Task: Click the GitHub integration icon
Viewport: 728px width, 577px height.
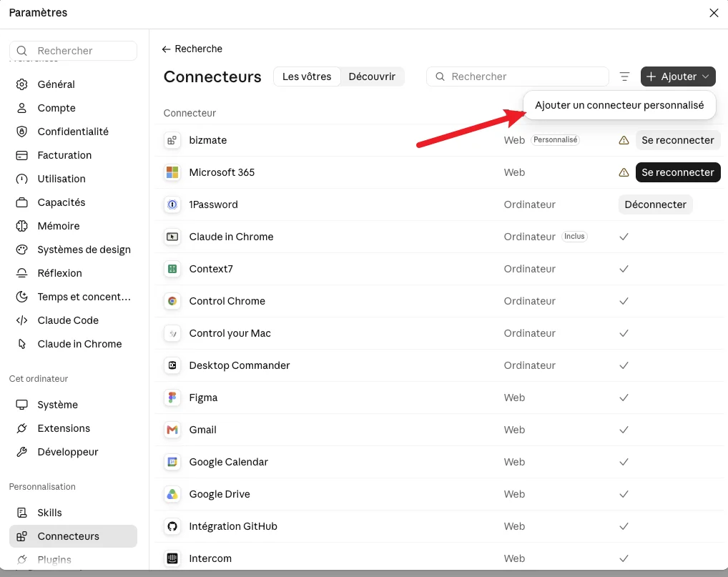Action: pos(172,526)
